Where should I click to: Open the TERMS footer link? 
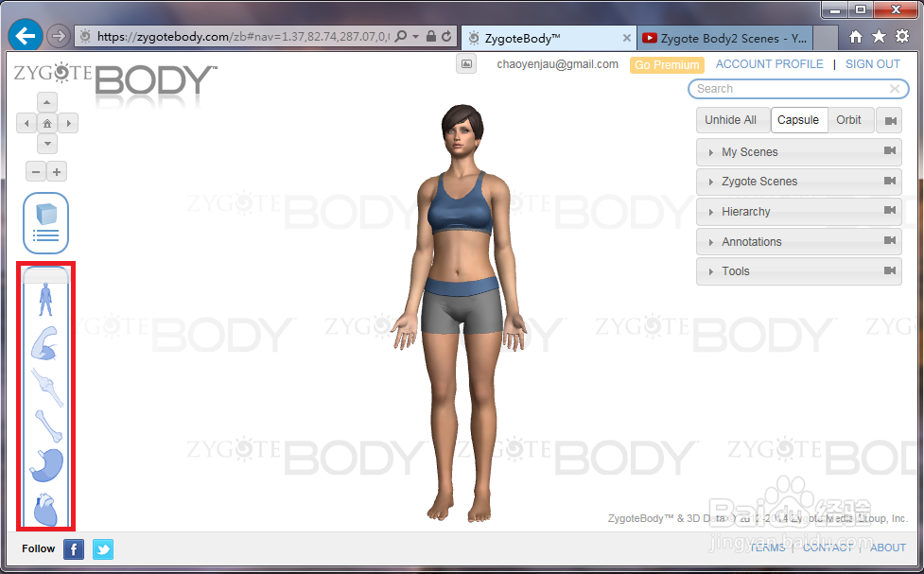(x=767, y=548)
